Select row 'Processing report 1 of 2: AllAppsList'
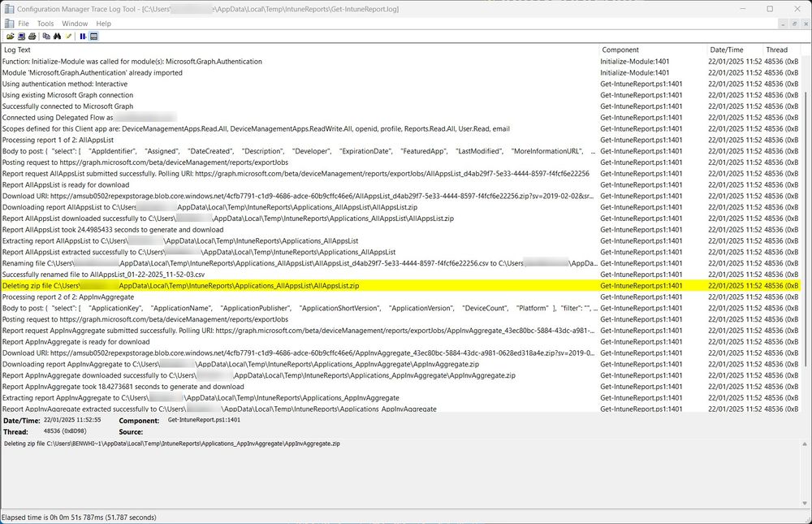The width and height of the screenshot is (812, 524). coord(401,140)
